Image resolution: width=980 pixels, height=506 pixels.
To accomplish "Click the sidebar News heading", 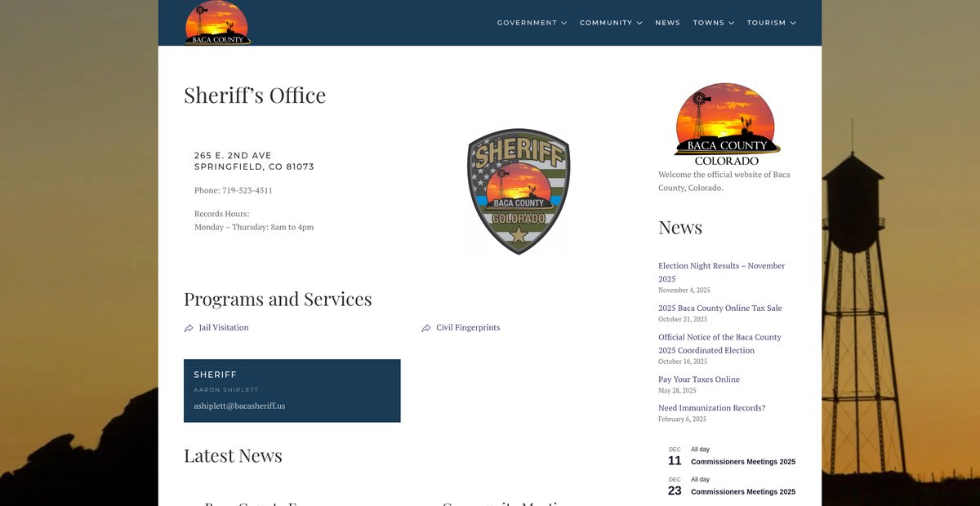I will pos(680,227).
